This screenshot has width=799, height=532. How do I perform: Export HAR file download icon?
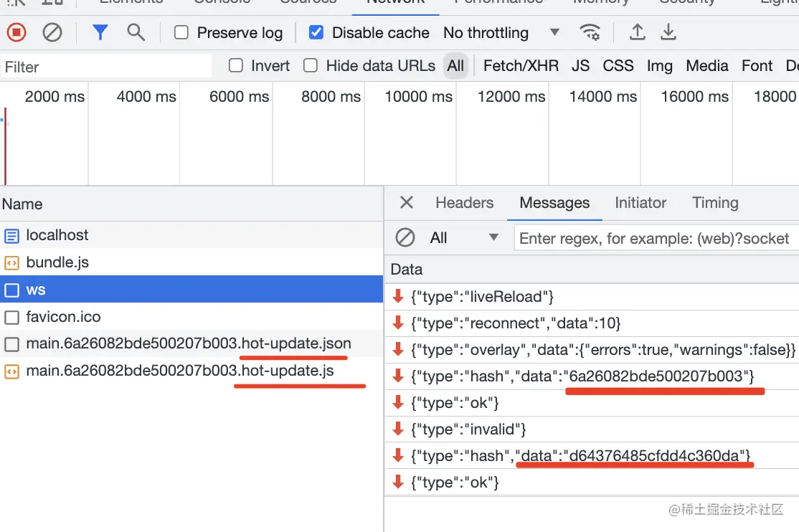[668, 32]
